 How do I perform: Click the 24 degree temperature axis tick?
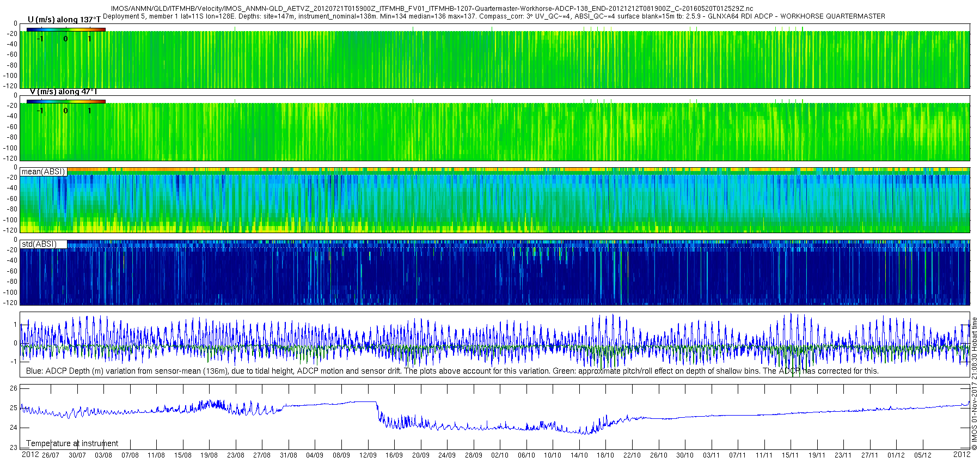point(14,428)
